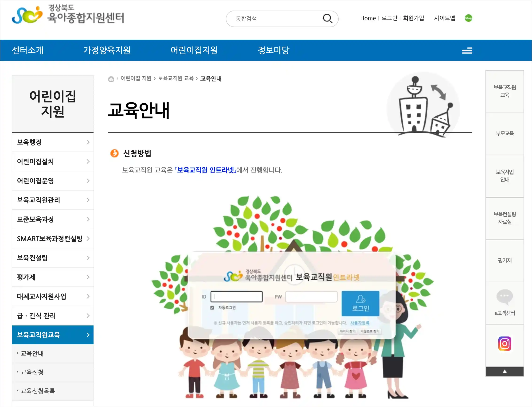Screen dimensions: 532x407
Task: Focus the 통합검색 search field
Action: [276, 19]
